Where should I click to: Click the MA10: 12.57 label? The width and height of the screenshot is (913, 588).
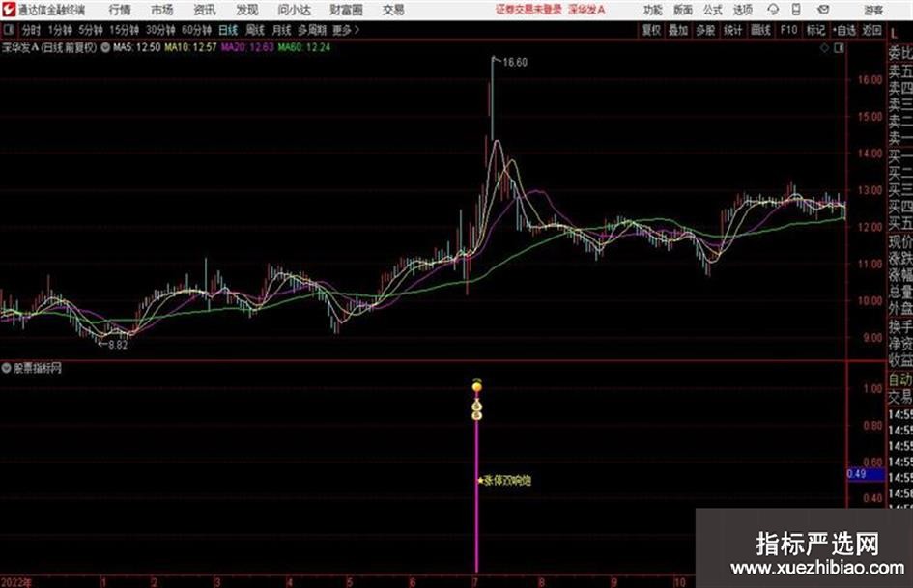[191, 47]
